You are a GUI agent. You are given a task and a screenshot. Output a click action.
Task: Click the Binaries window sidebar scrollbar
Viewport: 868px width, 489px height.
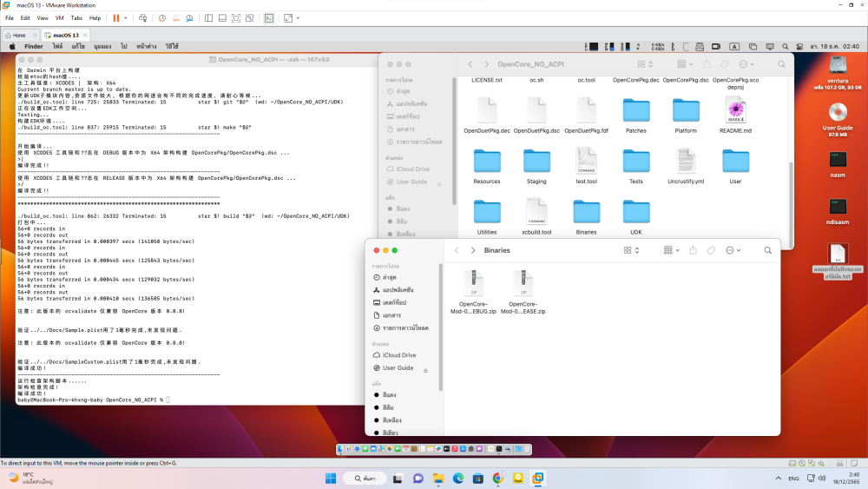pos(441,327)
